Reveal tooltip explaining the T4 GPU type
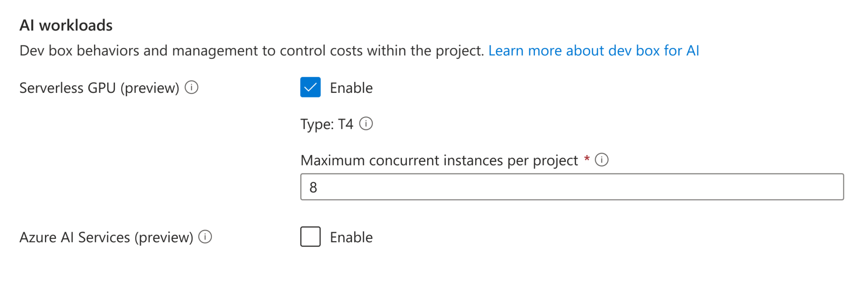Image resolution: width=868 pixels, height=283 pixels. pos(367,124)
